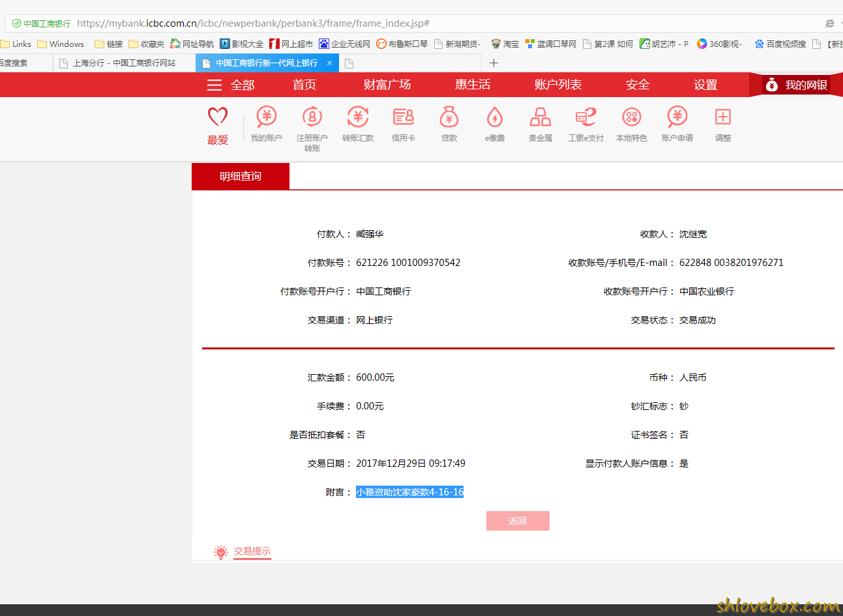
Task: Open the 网上超市 bookmark
Action: (291, 44)
